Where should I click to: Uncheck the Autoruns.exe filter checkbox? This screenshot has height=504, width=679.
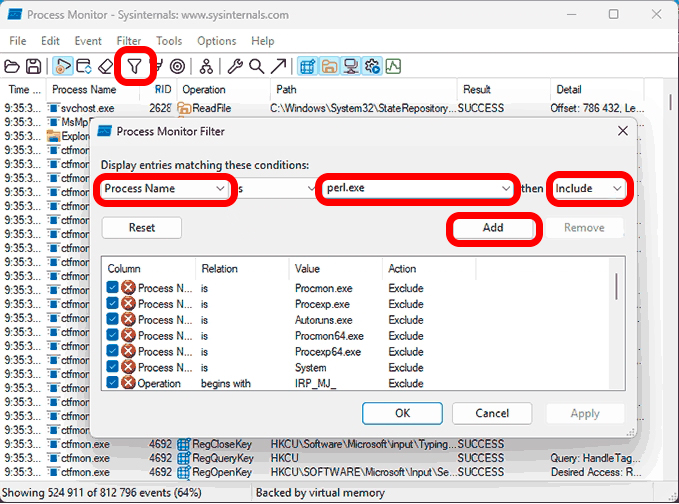click(113, 320)
